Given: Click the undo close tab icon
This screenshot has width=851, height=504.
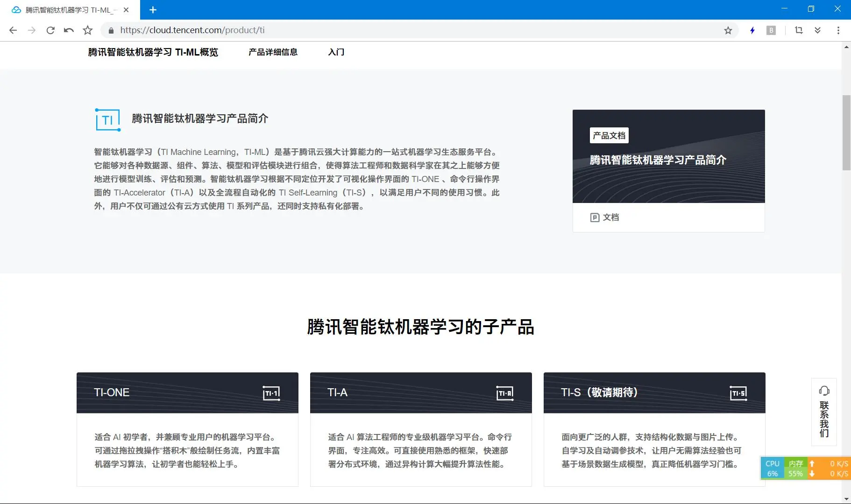Looking at the screenshot, I should (x=69, y=30).
